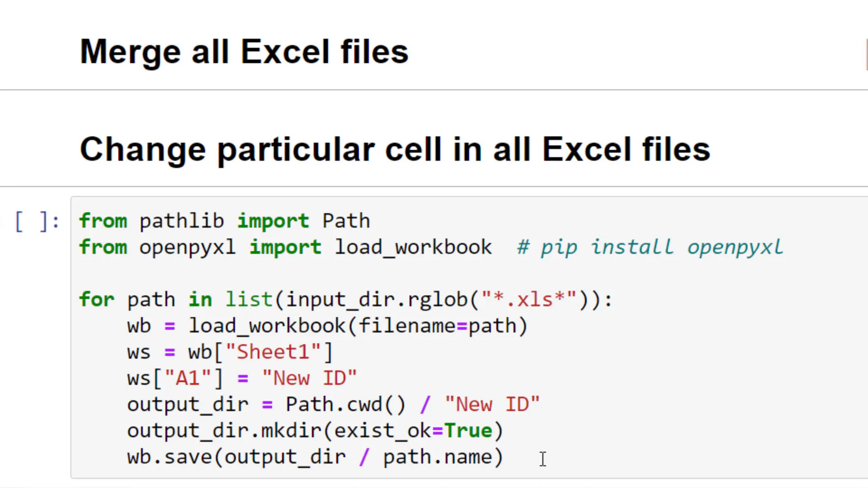Select the 'Merge all Excel files' heading
The height and width of the screenshot is (488, 868).
(x=244, y=51)
